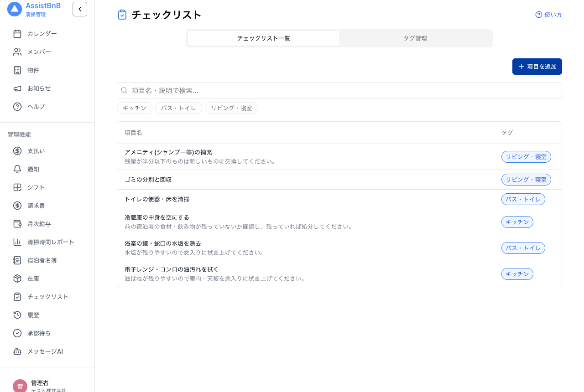This screenshot has width=584, height=392.
Task: Go to メンバー page label
Action: [x=39, y=52]
